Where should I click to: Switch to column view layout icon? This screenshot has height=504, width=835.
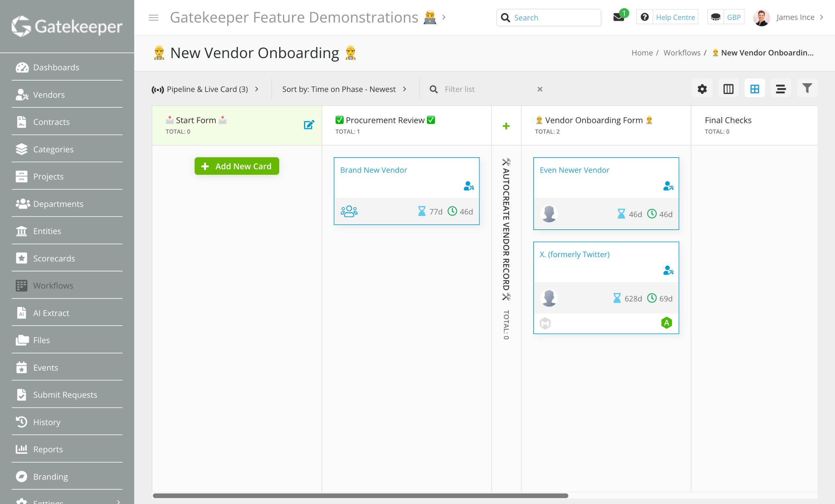[x=728, y=89]
